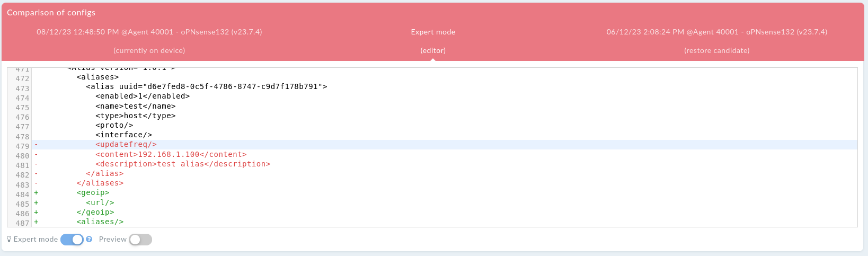Screen dimensions: 868x256
Task: Click line number 472 in gutter
Action: coord(22,78)
